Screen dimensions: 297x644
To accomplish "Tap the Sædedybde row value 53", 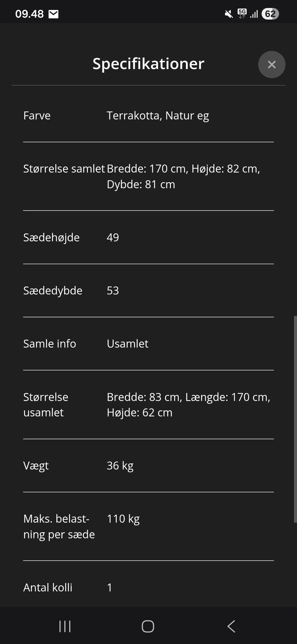I will (x=113, y=291).
